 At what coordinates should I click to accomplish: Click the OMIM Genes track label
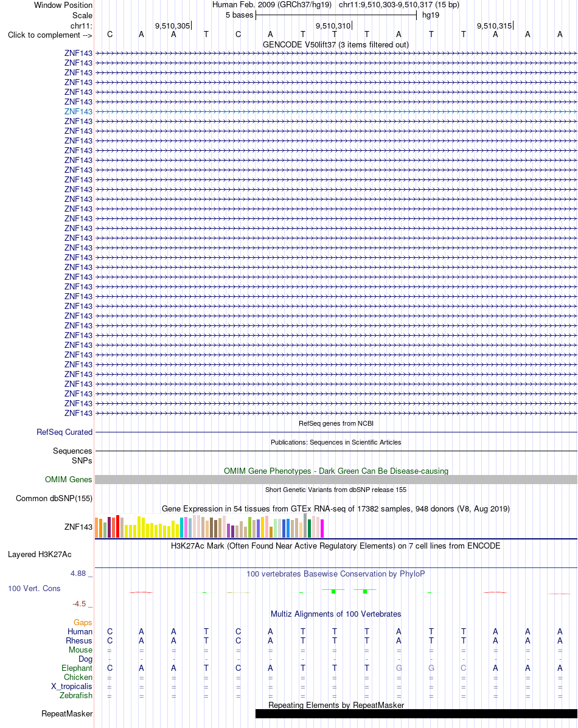coord(68,480)
